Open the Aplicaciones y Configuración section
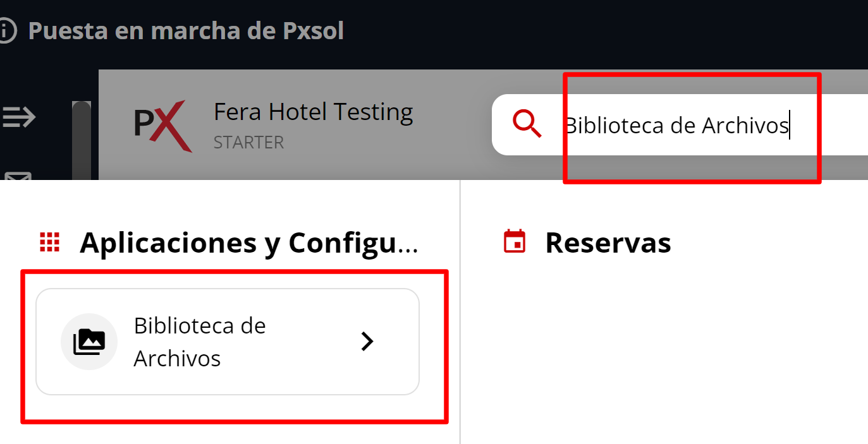This screenshot has width=868, height=444. (250, 242)
